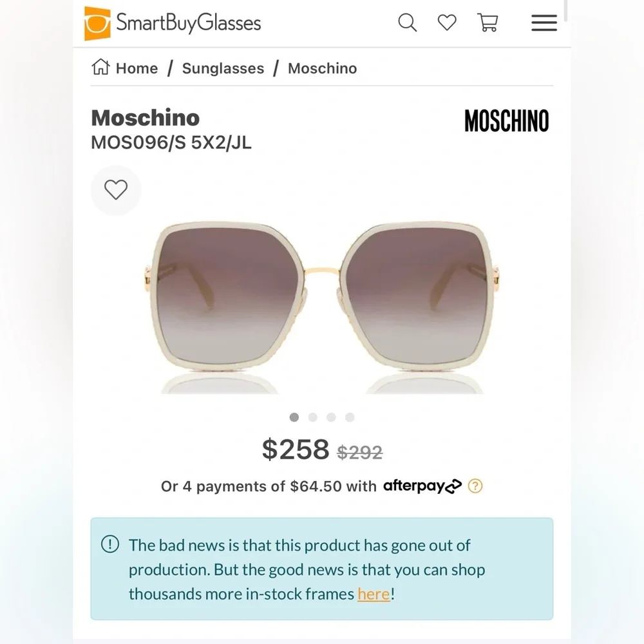The height and width of the screenshot is (644, 644).
Task: Click the info icon in the notice banner
Action: [111, 545]
